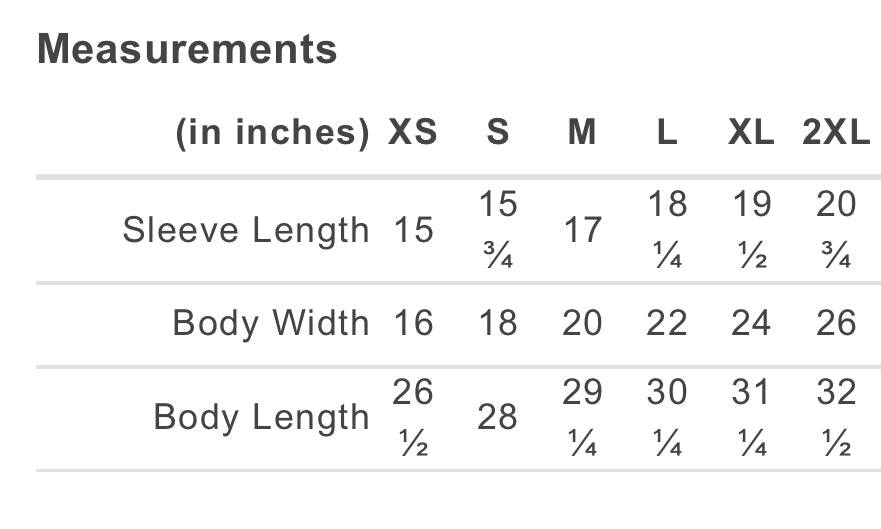Click the L size column header
Screen dimensions: 881x529
coord(667,132)
